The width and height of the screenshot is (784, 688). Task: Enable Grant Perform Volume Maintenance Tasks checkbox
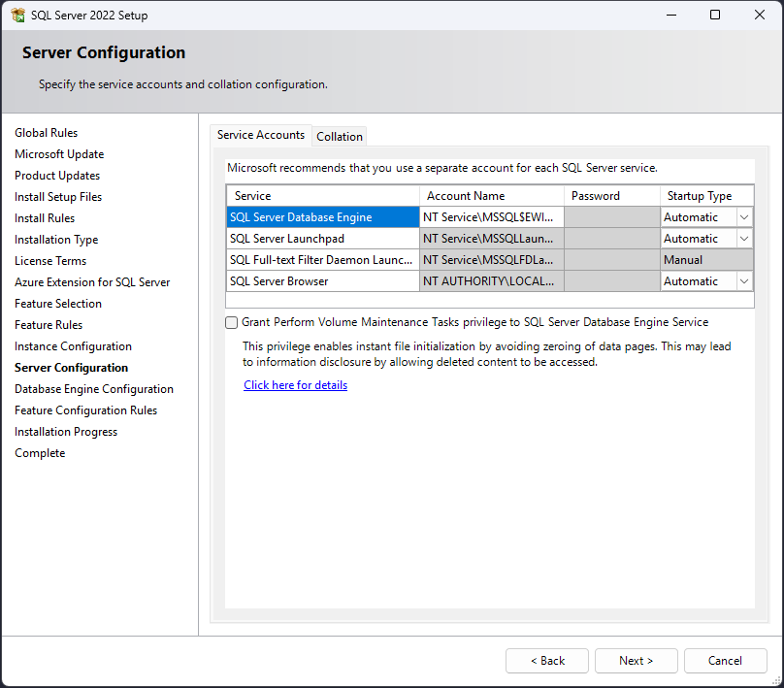pos(232,322)
